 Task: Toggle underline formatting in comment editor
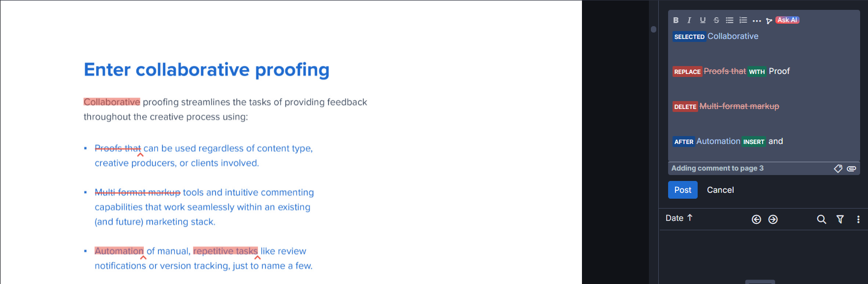coord(703,20)
